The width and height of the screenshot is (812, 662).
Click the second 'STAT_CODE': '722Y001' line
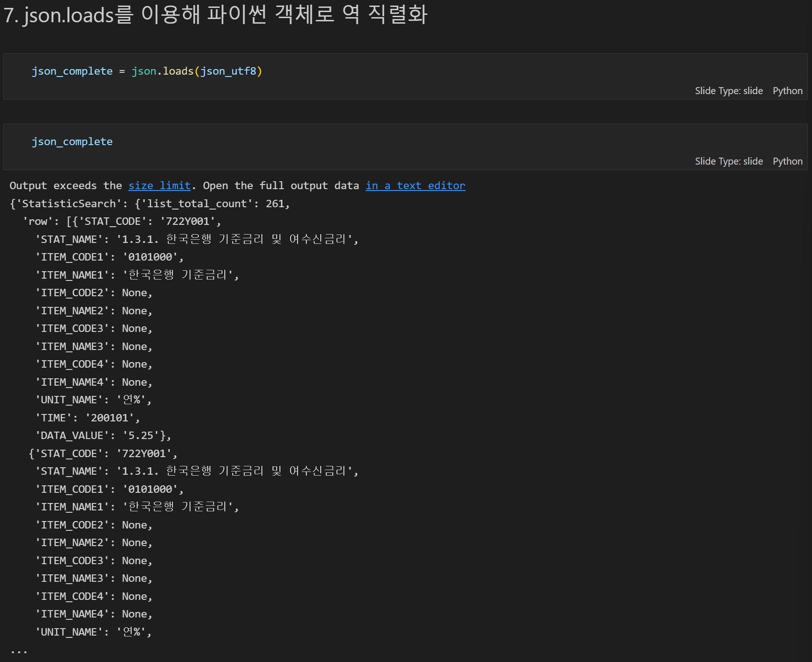[x=103, y=453]
